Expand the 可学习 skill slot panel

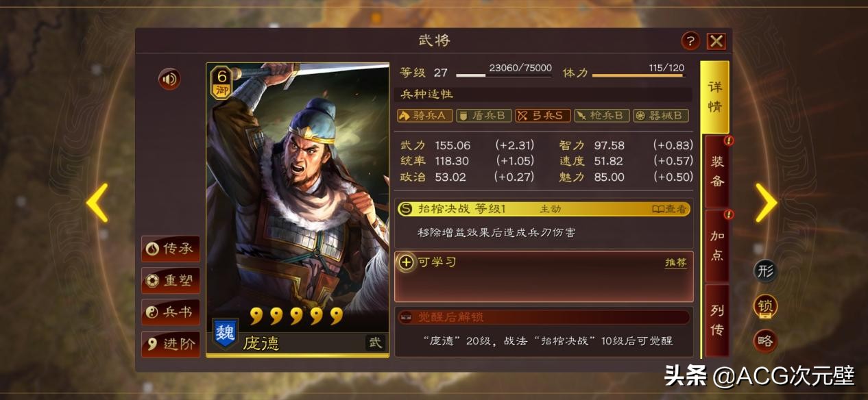tap(544, 277)
